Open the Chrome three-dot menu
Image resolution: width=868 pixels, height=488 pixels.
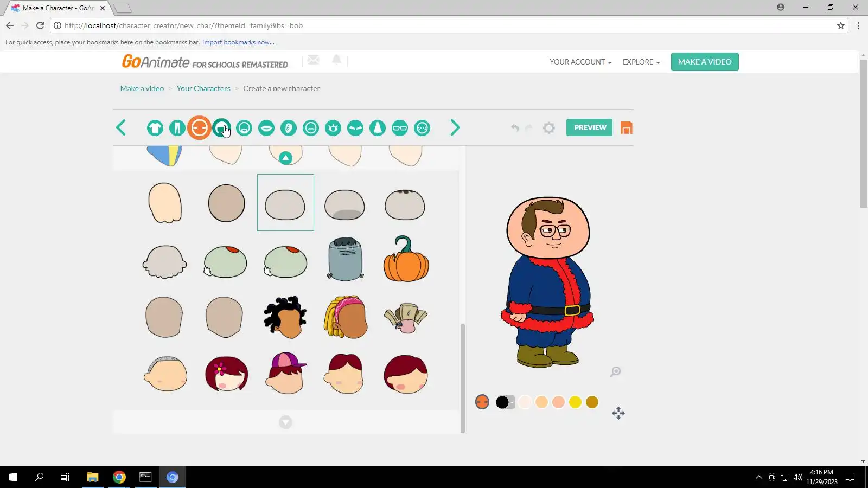pos(858,25)
